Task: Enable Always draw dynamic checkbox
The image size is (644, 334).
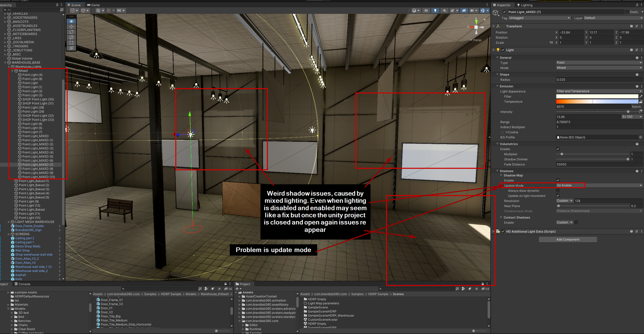Action: coord(558,191)
